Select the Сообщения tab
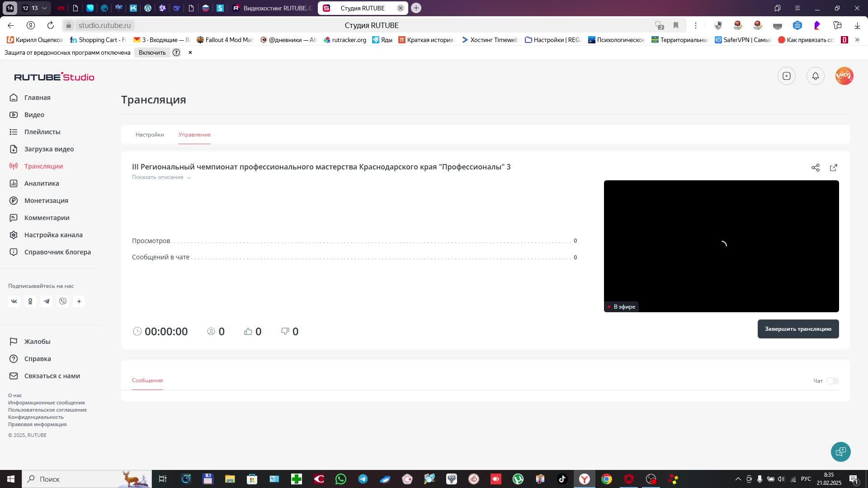The height and width of the screenshot is (488, 868). click(x=147, y=380)
